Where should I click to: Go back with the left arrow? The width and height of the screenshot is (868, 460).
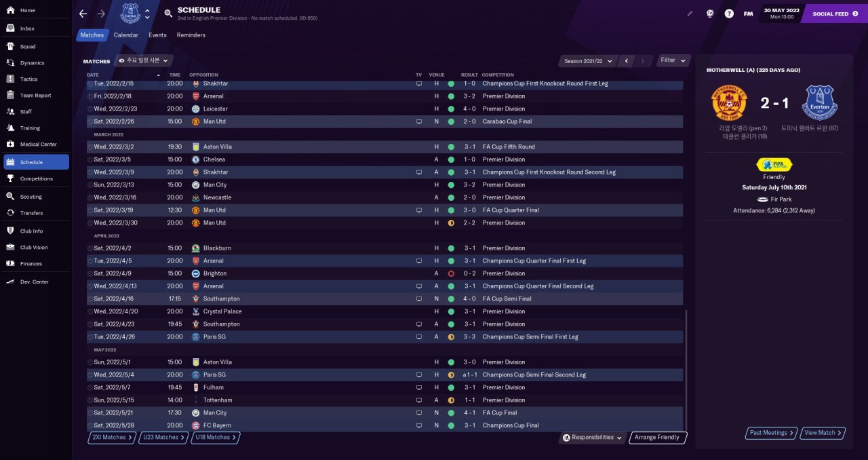point(83,14)
